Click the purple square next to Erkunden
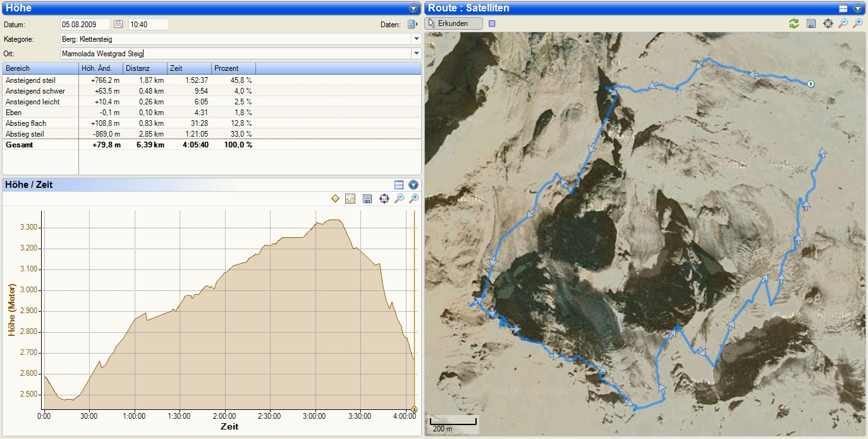Viewport: 868px width, 439px height. [492, 23]
